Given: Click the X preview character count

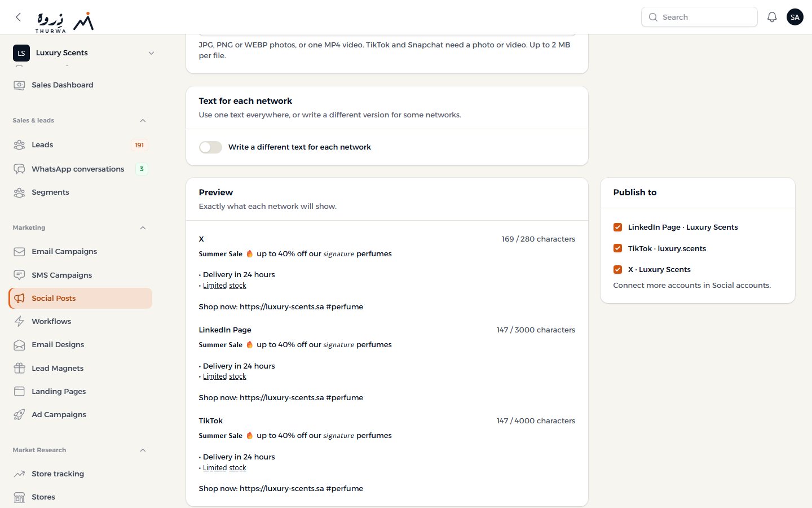Looking at the screenshot, I should [x=539, y=239].
